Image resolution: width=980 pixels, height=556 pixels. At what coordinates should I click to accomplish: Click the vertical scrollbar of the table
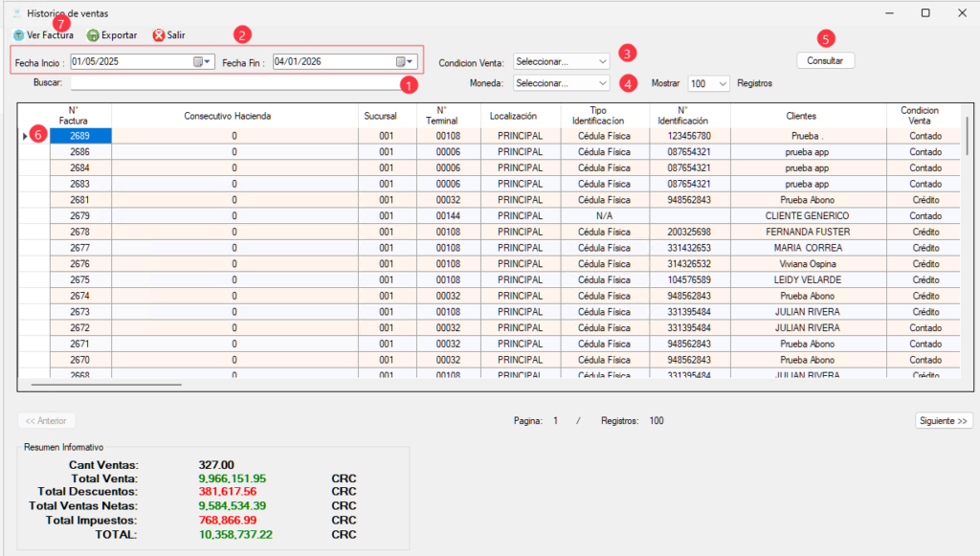coord(968,134)
